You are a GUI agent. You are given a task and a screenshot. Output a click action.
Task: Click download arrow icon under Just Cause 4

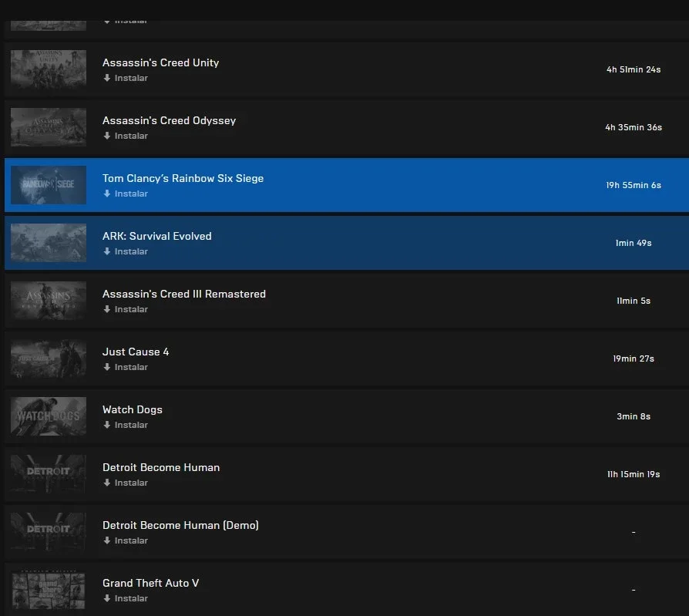(x=107, y=367)
